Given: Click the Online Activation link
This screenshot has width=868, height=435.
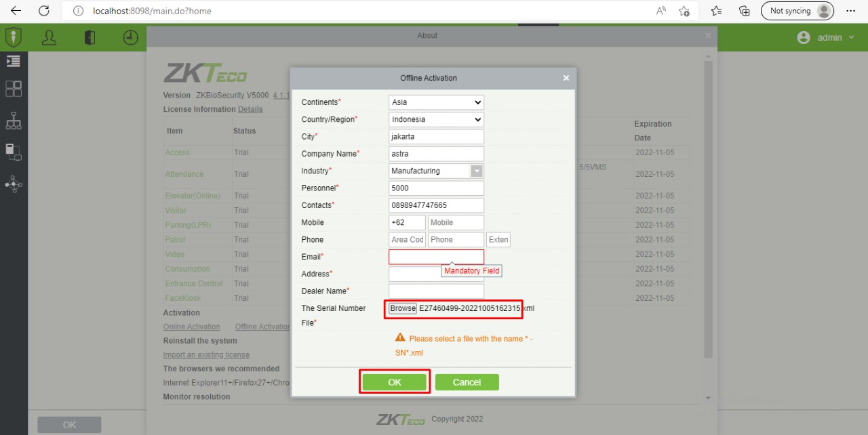Looking at the screenshot, I should pos(191,327).
